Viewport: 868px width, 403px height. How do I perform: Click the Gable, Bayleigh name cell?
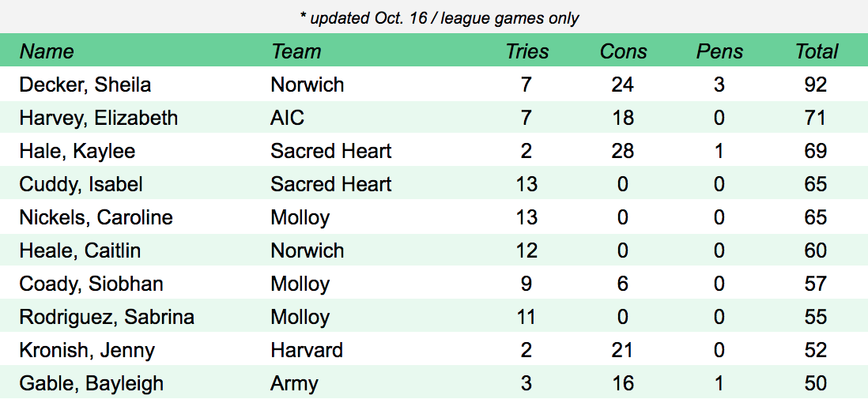92,384
